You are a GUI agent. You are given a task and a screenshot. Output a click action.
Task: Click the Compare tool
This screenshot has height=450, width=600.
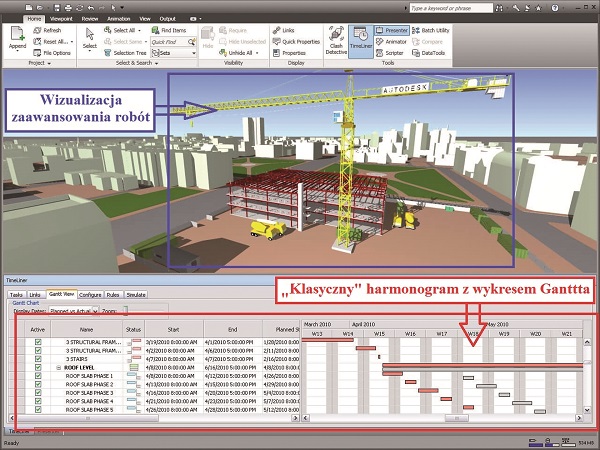[427, 42]
